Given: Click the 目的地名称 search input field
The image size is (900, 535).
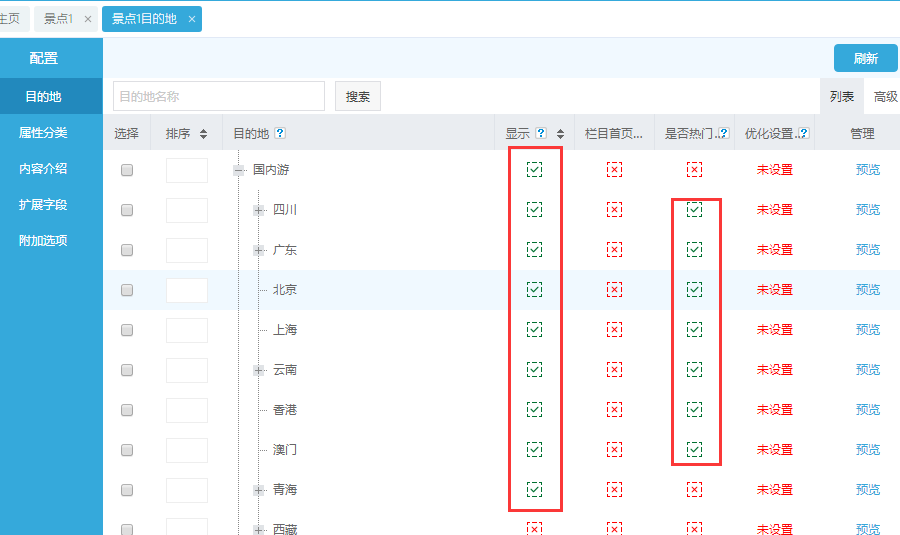Looking at the screenshot, I should (x=218, y=97).
